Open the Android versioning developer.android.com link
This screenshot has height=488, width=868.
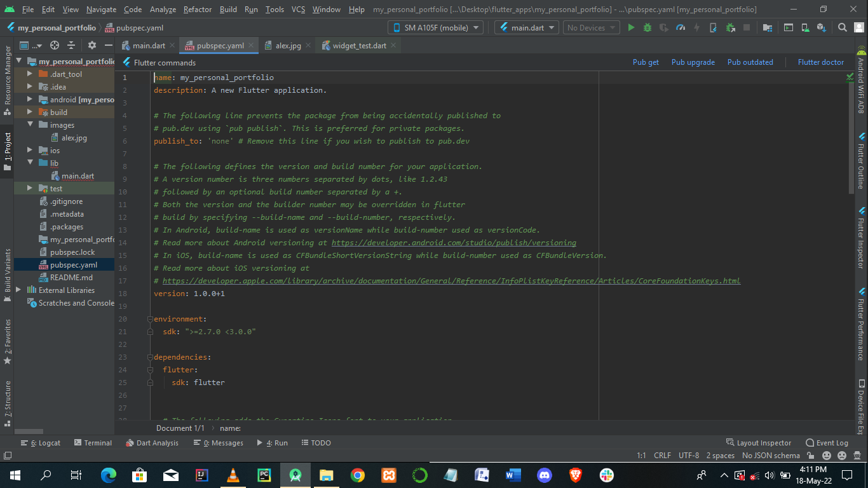[454, 243]
